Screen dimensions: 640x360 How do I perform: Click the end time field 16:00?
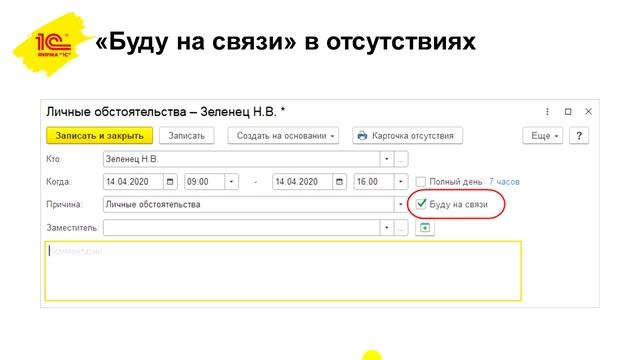click(373, 182)
